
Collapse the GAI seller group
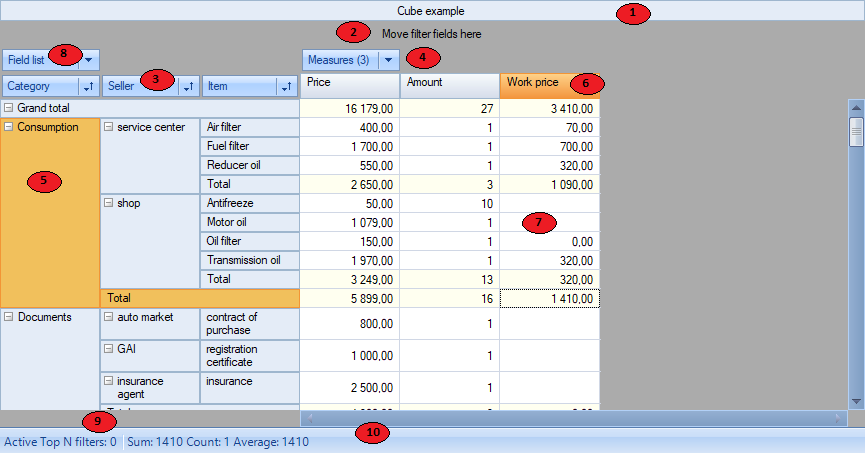(x=108, y=349)
